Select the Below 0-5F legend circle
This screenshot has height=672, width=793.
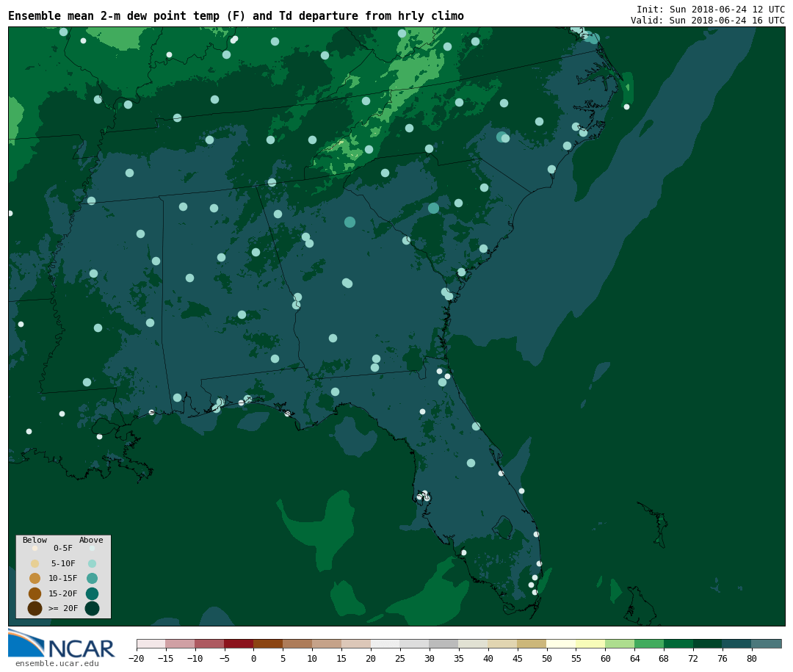click(x=35, y=548)
